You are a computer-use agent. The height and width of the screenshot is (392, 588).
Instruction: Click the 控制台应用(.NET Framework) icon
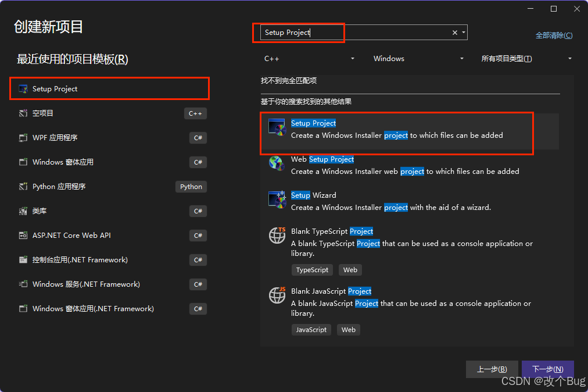click(23, 260)
